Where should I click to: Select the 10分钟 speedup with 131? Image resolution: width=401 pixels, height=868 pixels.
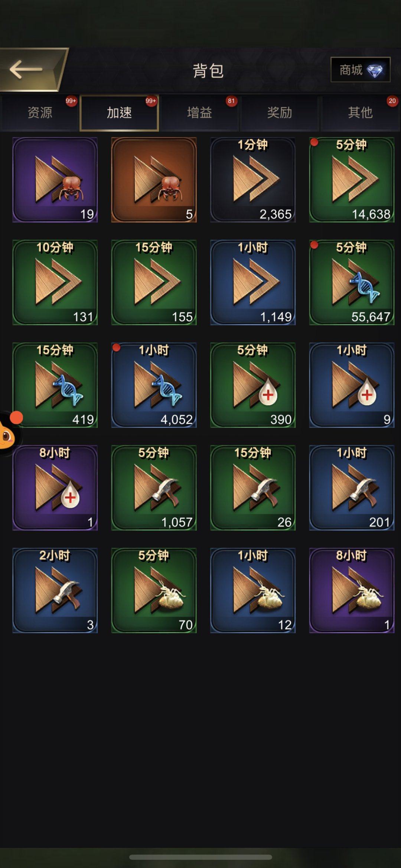(x=55, y=282)
